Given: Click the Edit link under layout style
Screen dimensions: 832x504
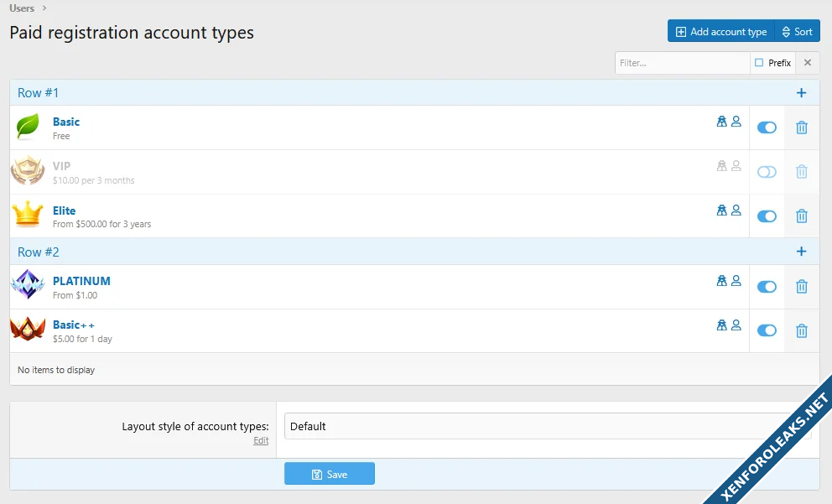Looking at the screenshot, I should [x=261, y=440].
